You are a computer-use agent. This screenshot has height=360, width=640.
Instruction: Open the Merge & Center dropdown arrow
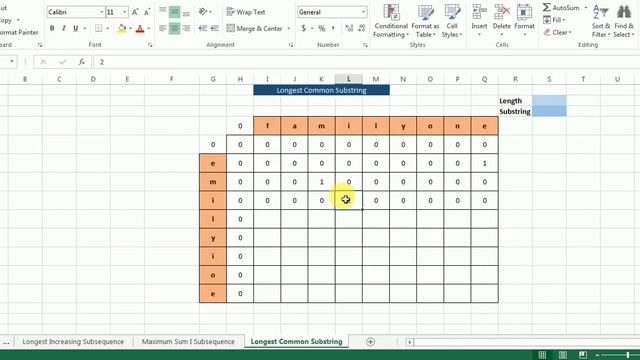click(x=289, y=29)
